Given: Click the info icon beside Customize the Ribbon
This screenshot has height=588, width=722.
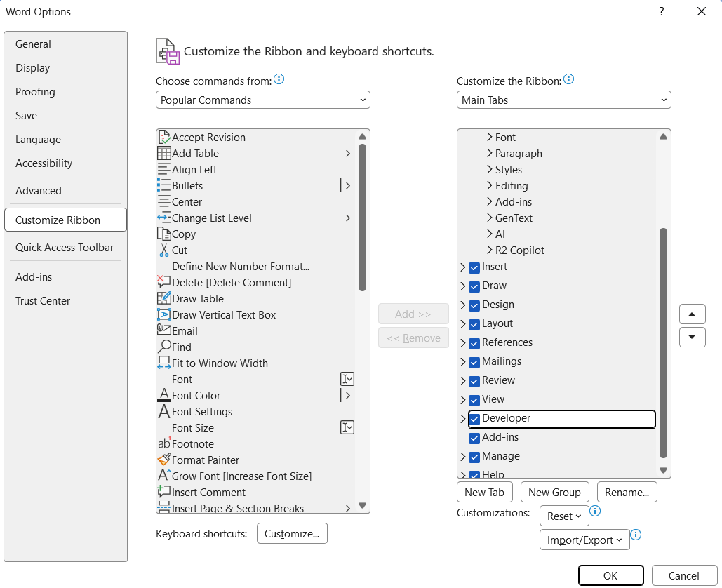Looking at the screenshot, I should click(x=568, y=79).
